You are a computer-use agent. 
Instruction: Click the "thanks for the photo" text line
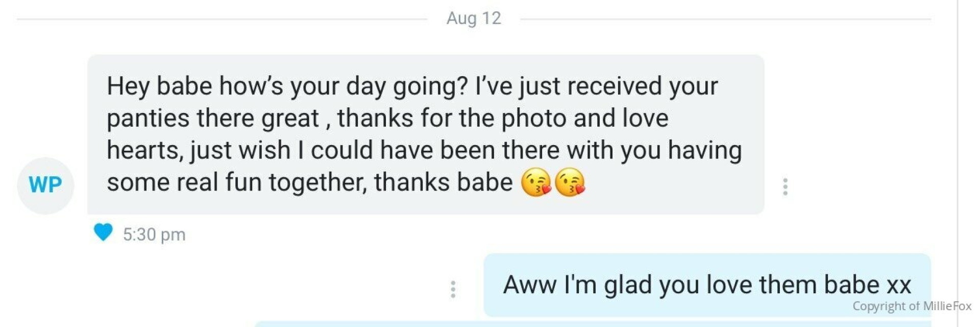[419, 118]
